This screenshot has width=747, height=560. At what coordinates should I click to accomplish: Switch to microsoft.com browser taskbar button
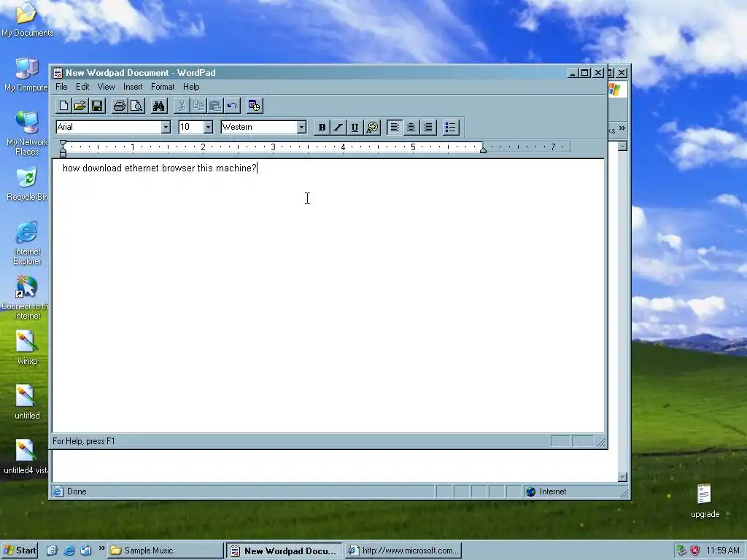pos(403,551)
